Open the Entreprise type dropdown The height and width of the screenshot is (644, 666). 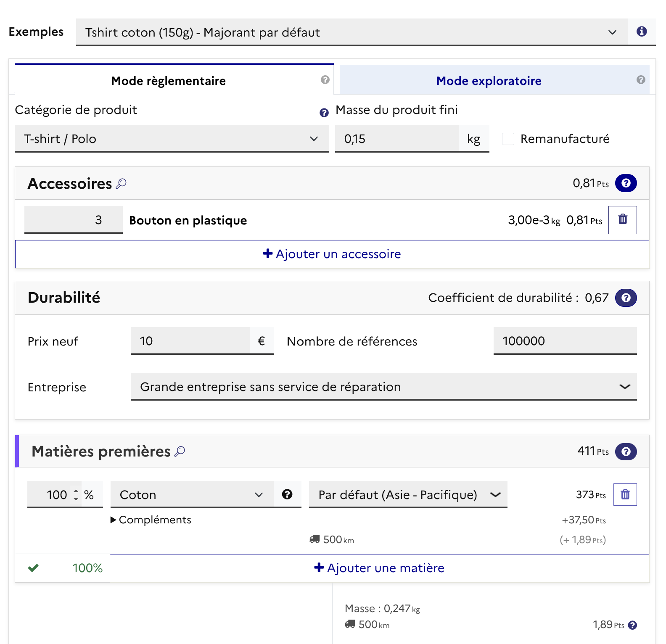[383, 387]
